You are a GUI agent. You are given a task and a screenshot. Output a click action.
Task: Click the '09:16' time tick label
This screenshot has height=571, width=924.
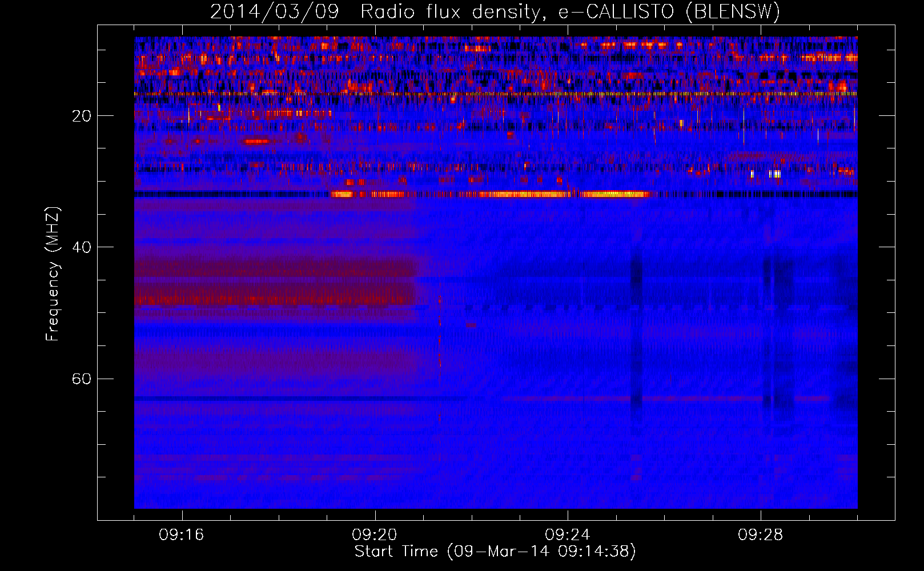(182, 535)
